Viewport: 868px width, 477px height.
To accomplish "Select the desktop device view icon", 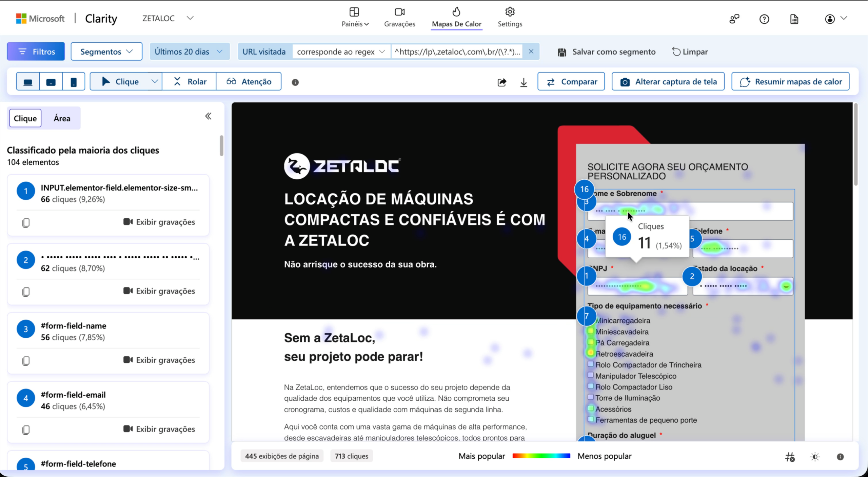I will (x=28, y=82).
